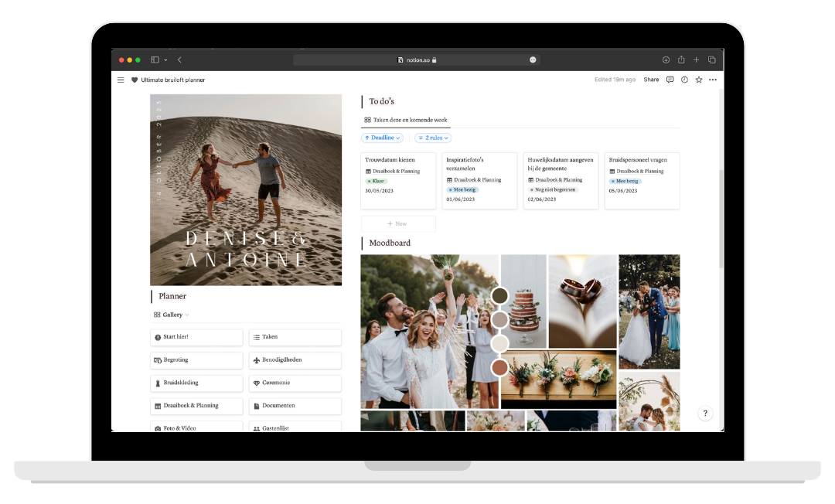
Task: Open the Notion sidebar hamburger menu
Action: click(x=121, y=80)
